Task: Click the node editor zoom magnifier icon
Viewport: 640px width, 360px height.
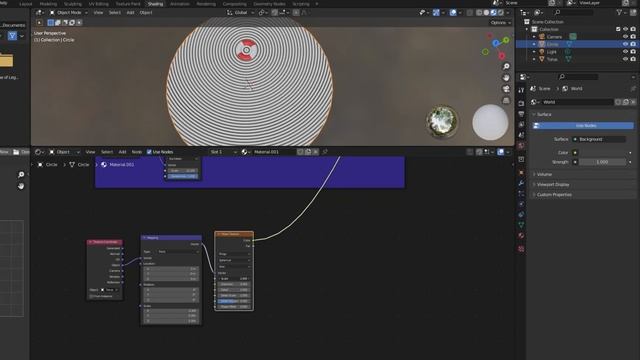Action: [x=21, y=175]
